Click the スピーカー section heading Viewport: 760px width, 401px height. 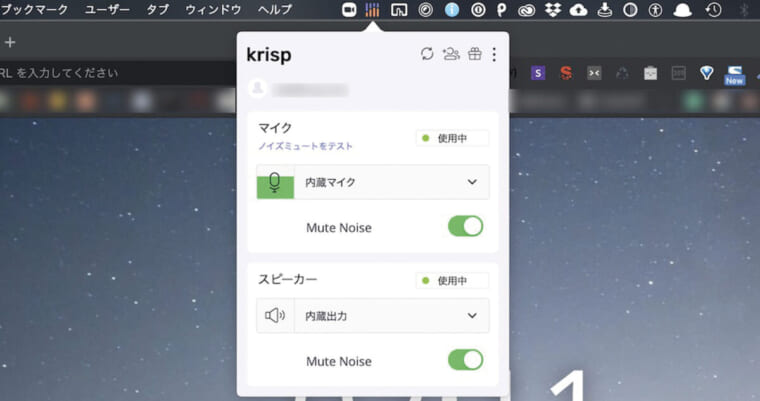tap(287, 279)
